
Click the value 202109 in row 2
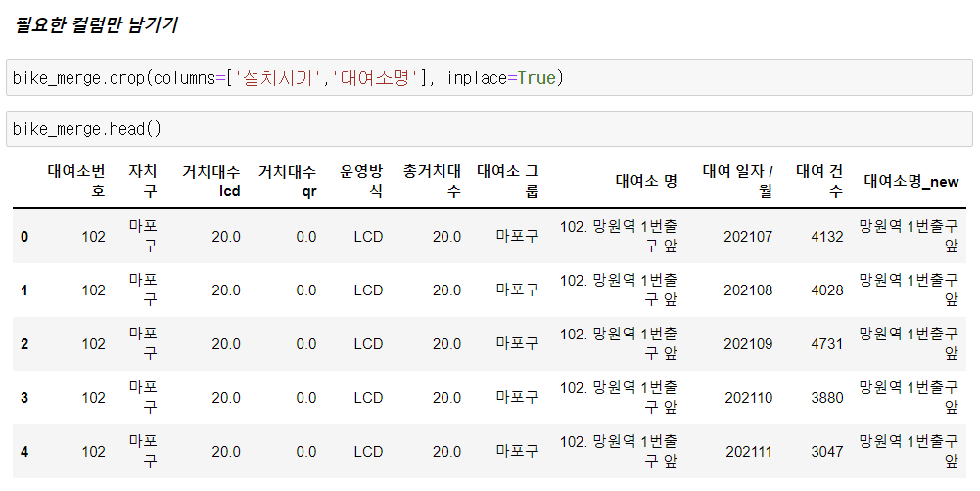(x=748, y=343)
